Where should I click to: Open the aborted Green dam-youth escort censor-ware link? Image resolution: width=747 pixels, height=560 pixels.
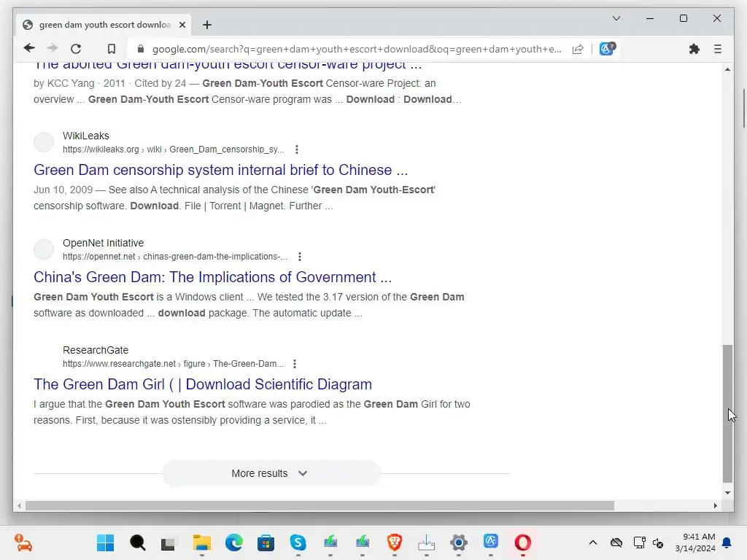tap(228, 66)
